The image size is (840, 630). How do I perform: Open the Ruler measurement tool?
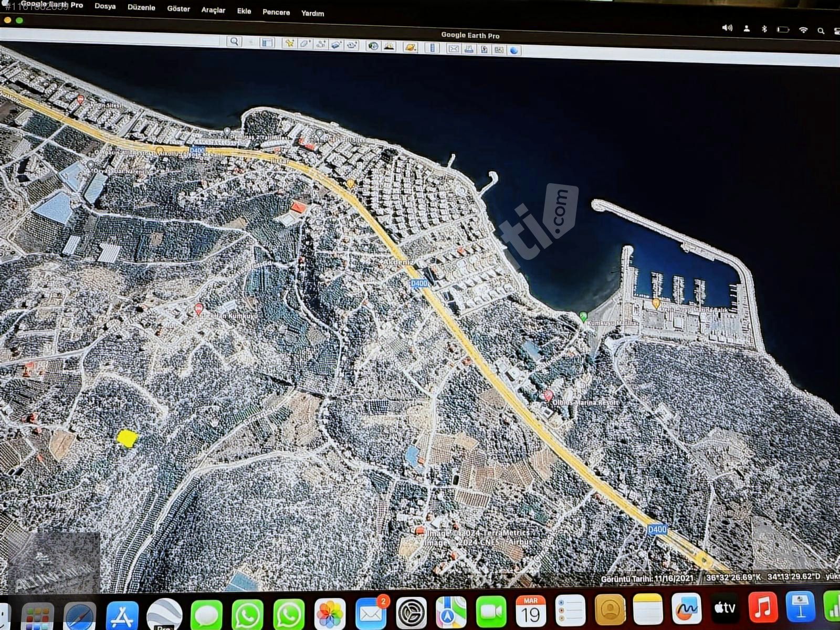[432, 48]
